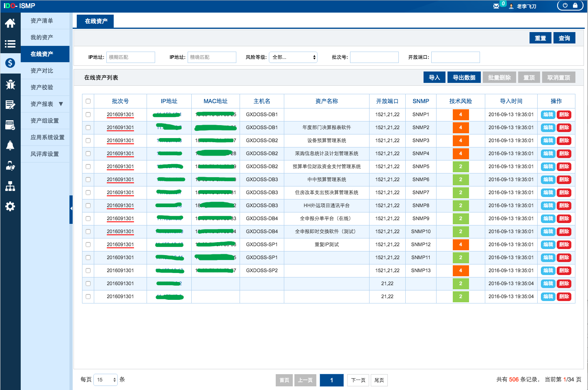Viewport: 588px width, 390px height.
Task: Open the user edit icon in sidebar
Action: click(10, 166)
